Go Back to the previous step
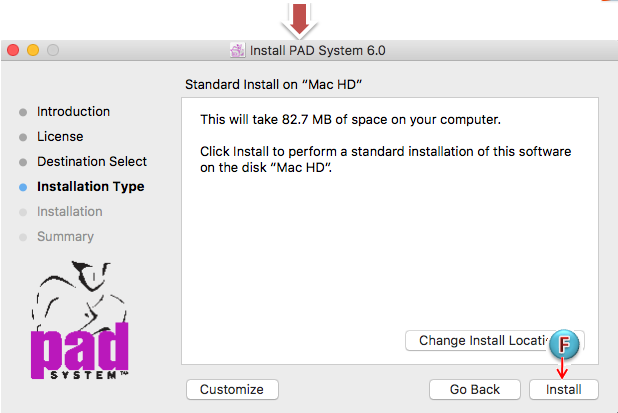This screenshot has width=618, height=413. [474, 389]
